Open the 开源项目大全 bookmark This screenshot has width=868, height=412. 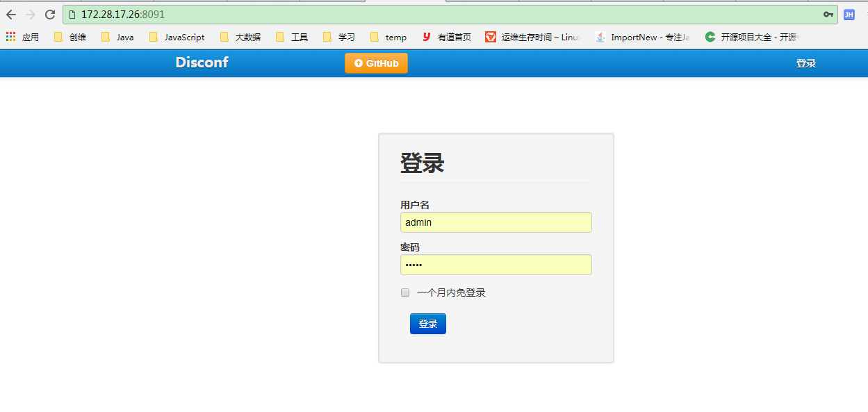click(753, 38)
